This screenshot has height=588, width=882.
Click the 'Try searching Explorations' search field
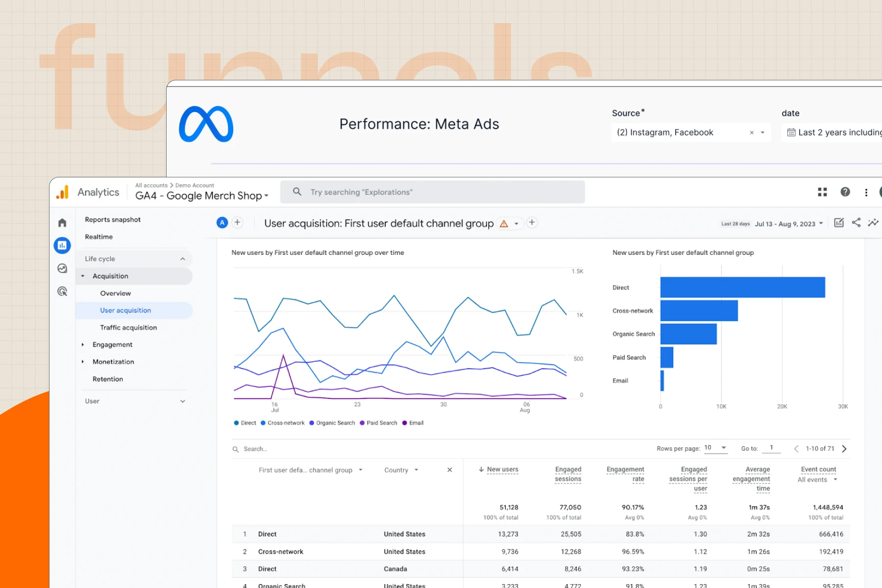pos(433,192)
